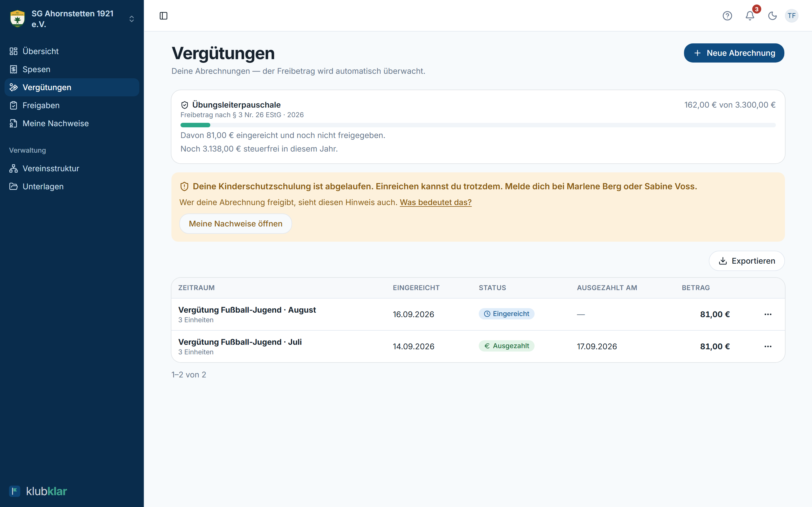This screenshot has height=507, width=812.
Task: Follow the 'Was bedeutet das?' link
Action: coord(436,202)
